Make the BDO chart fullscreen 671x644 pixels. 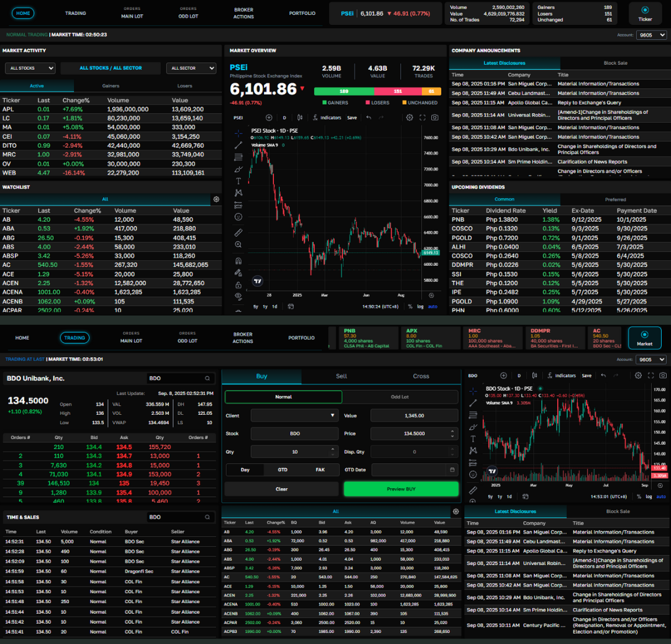click(x=650, y=376)
